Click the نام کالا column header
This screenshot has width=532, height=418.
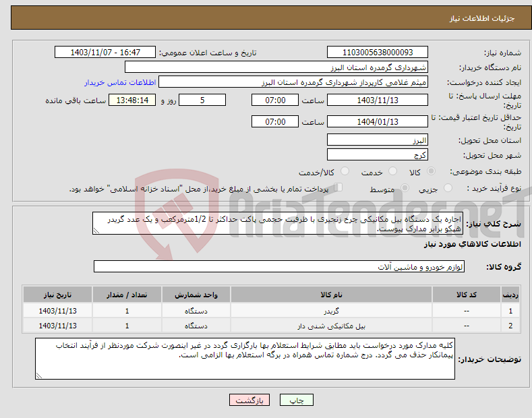(331, 295)
